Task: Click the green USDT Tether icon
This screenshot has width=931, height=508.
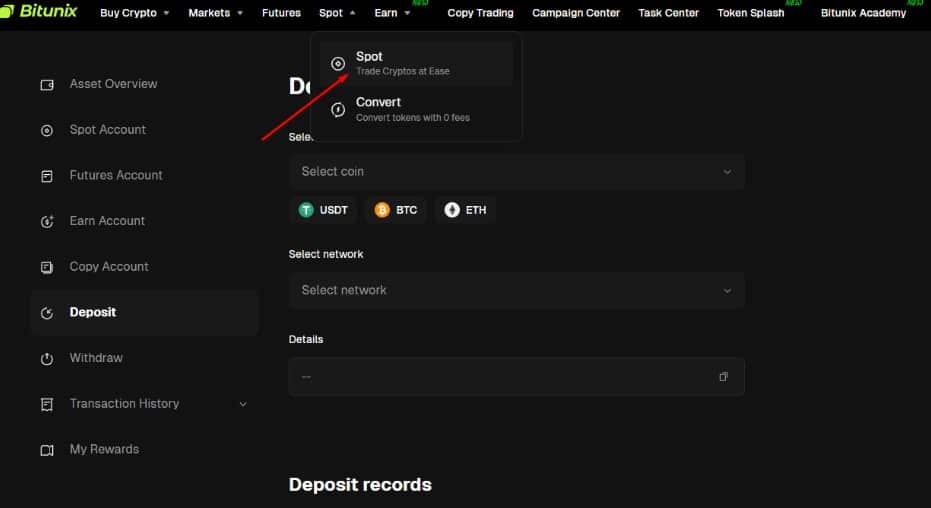Action: tap(306, 210)
